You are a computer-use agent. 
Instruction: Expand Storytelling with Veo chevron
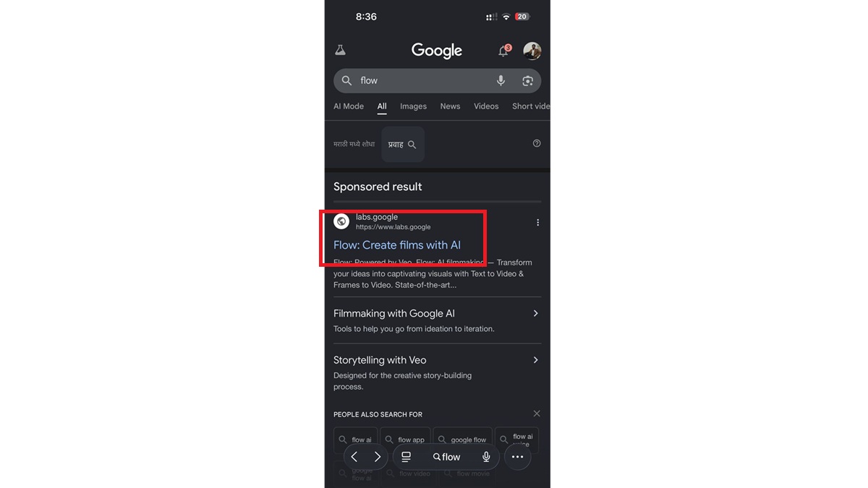(535, 359)
